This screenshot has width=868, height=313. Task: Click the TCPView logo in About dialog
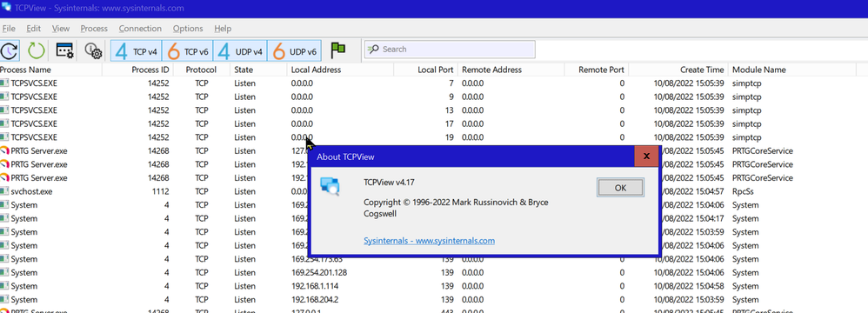pos(330,187)
